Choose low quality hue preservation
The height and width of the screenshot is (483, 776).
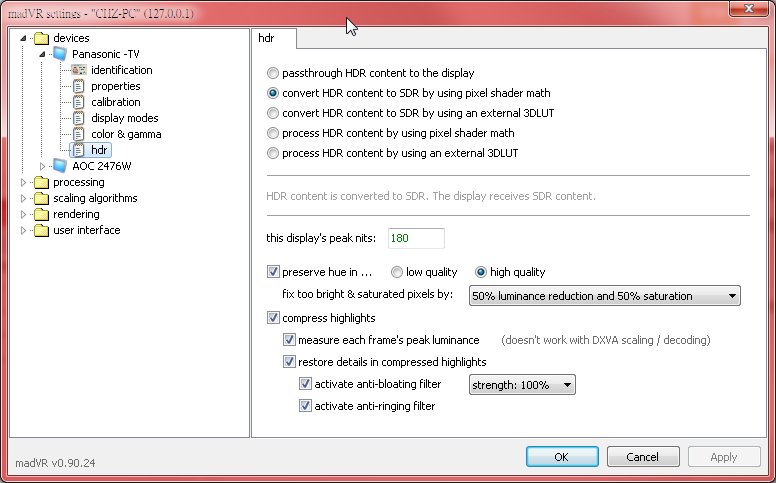tap(397, 272)
